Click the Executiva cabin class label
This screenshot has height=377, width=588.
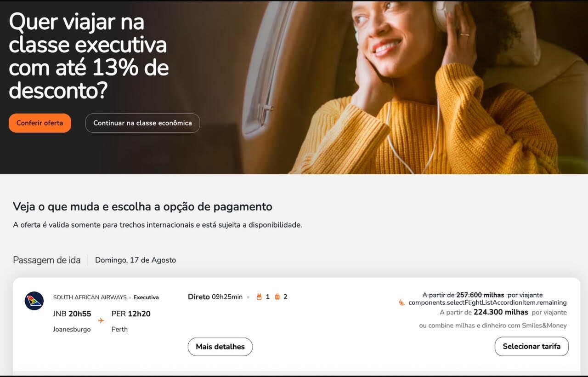146,297
